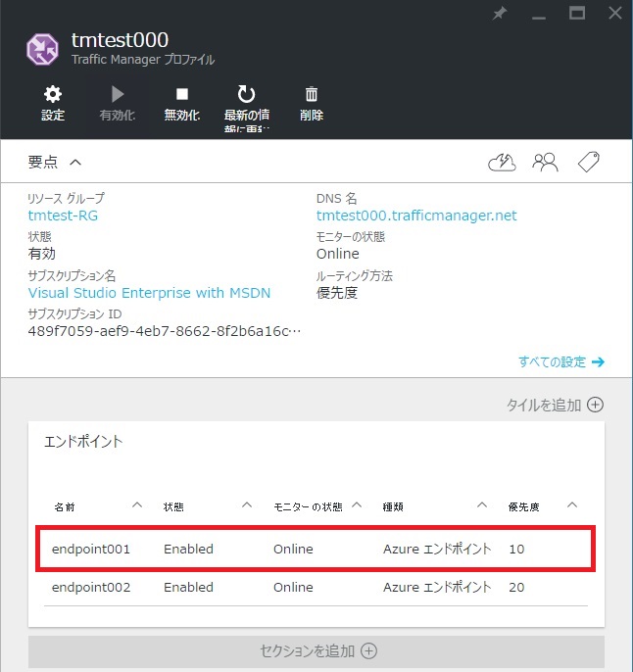This screenshot has width=633, height=672.
Task: Click the Traffic Manager profile icon
Action: point(42,49)
